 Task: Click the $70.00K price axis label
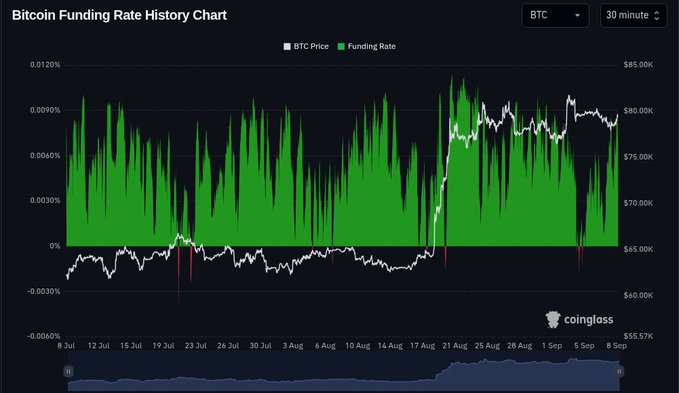click(638, 203)
